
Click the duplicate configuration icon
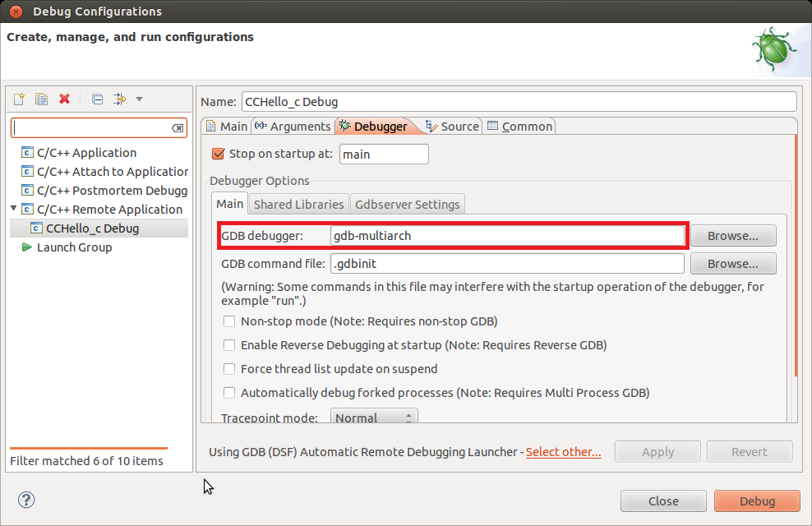coord(41,99)
